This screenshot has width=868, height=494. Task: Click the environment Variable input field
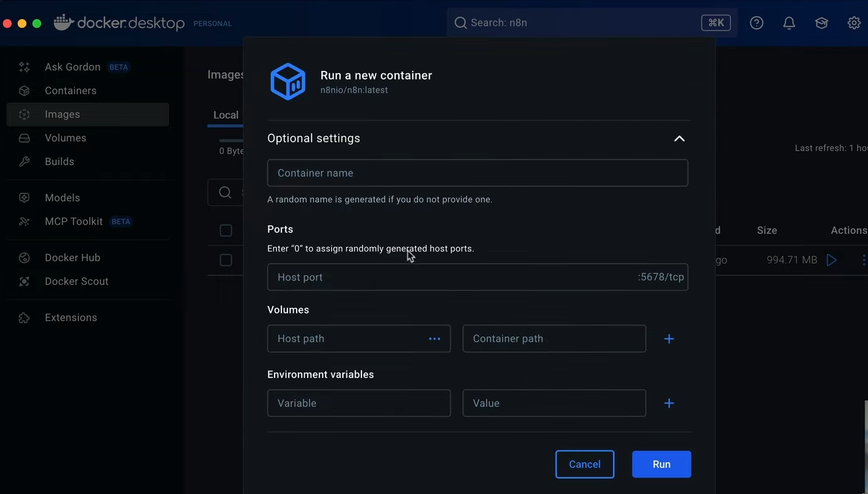point(359,403)
